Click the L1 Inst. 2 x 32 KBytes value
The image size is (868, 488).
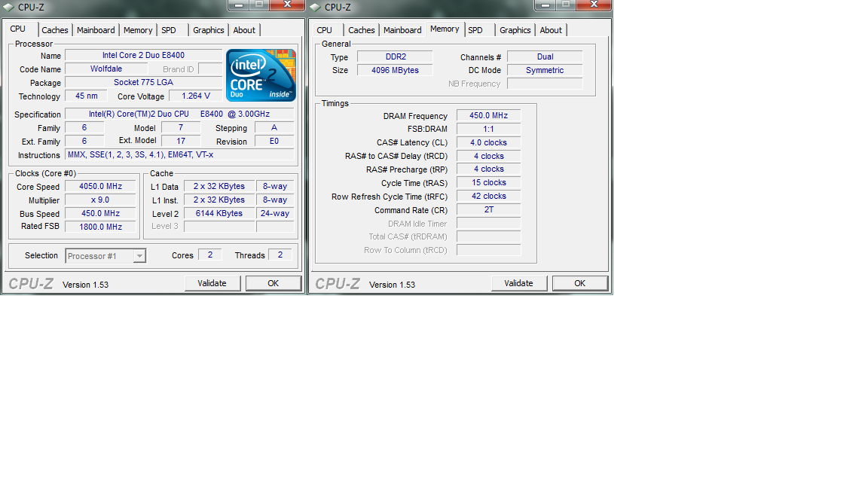pos(219,200)
